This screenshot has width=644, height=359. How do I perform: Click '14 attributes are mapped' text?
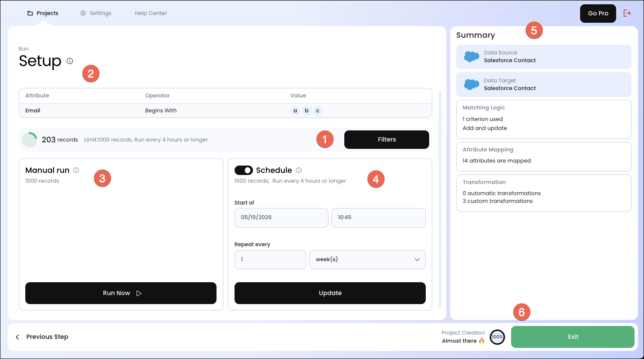pos(497,161)
